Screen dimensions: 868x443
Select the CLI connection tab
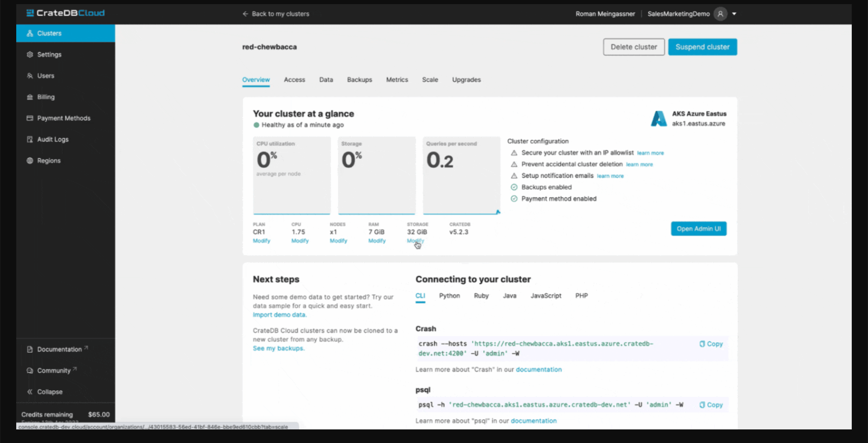pos(420,296)
